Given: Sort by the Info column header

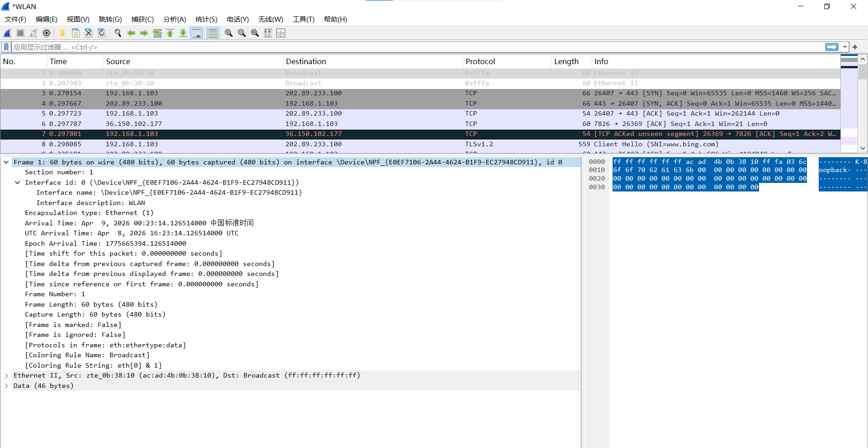Looking at the screenshot, I should tap(716, 61).
